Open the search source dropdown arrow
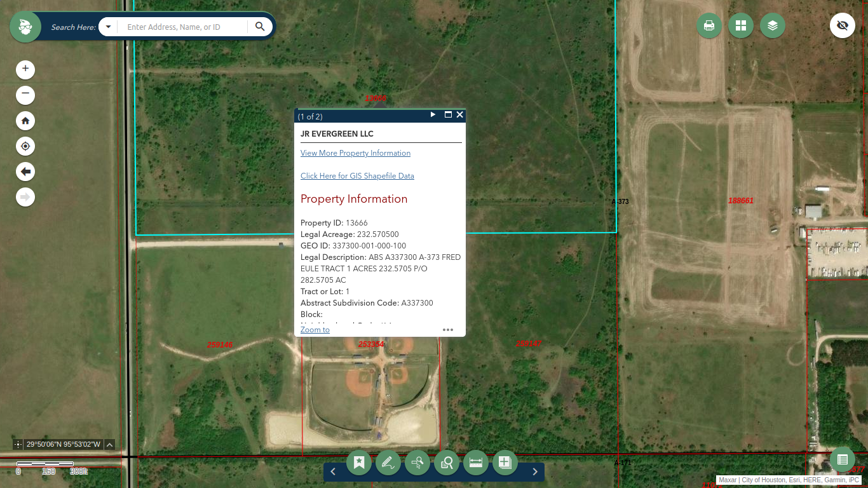The image size is (868, 488). [108, 27]
